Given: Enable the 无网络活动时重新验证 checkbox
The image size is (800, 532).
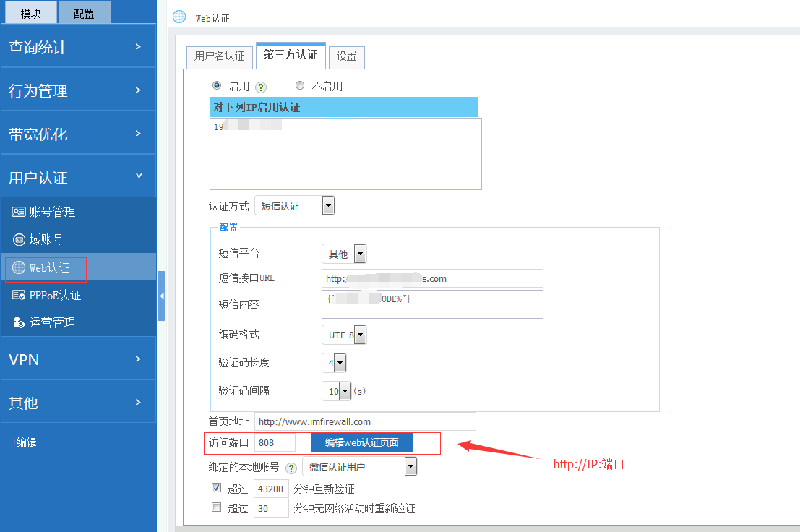Looking at the screenshot, I should (x=216, y=507).
